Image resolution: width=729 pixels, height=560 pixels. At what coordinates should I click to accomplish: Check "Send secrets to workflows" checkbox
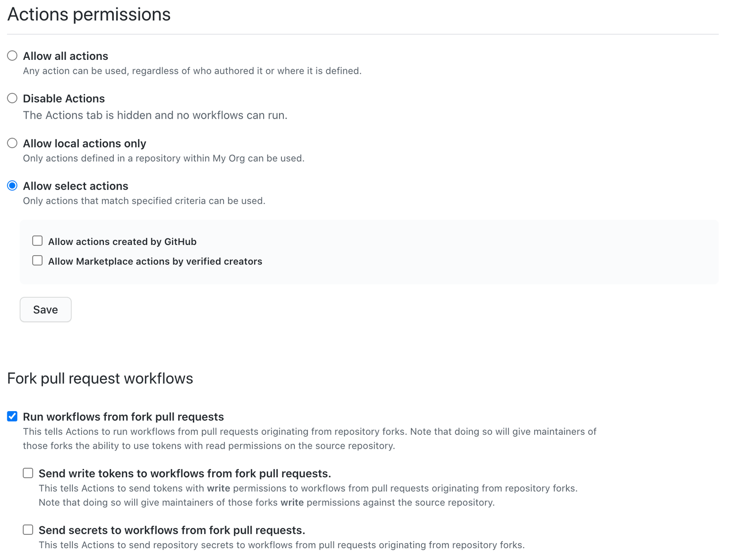[28, 529]
